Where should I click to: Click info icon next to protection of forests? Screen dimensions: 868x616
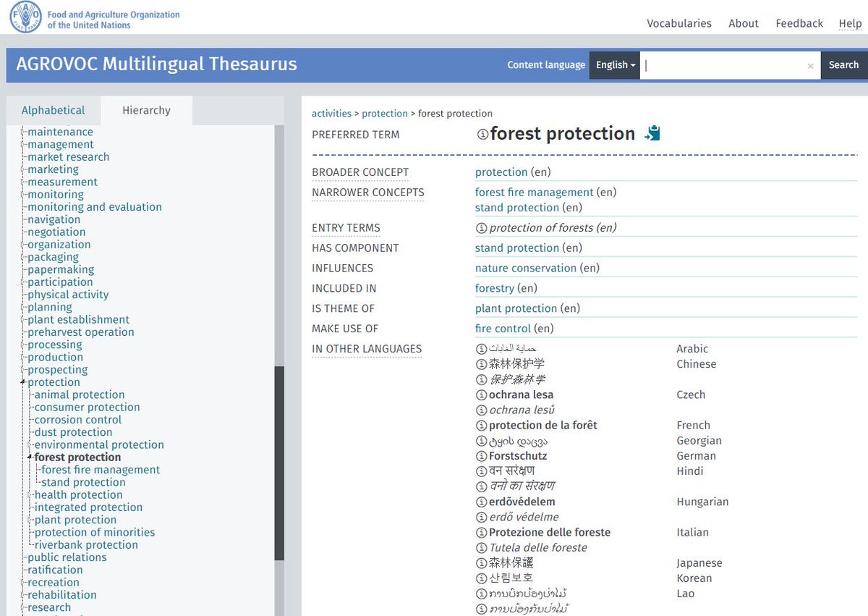(481, 228)
